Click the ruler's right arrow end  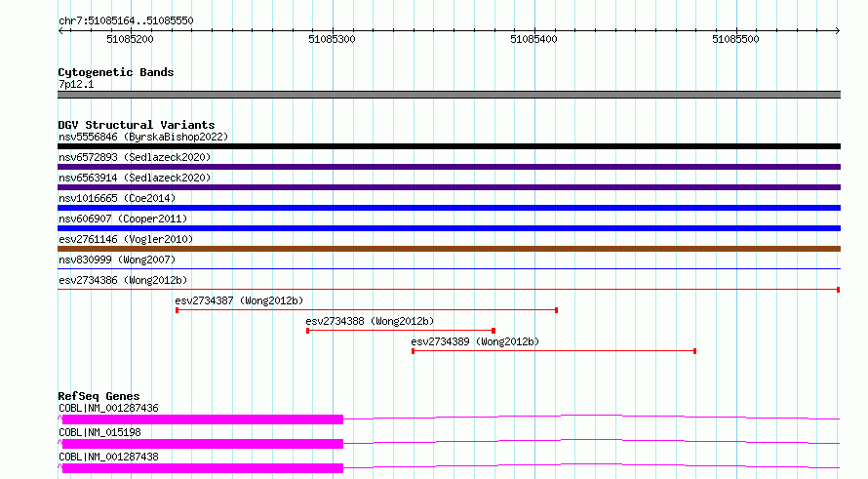[838, 31]
